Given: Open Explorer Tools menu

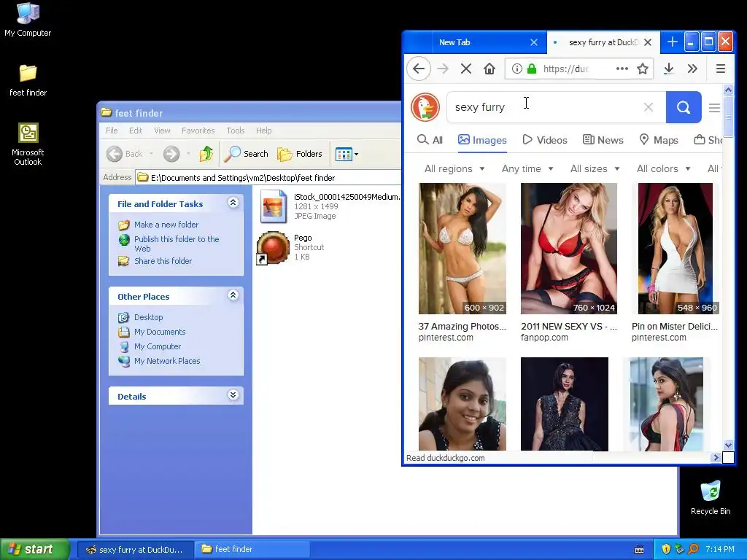Looking at the screenshot, I should [x=236, y=131].
